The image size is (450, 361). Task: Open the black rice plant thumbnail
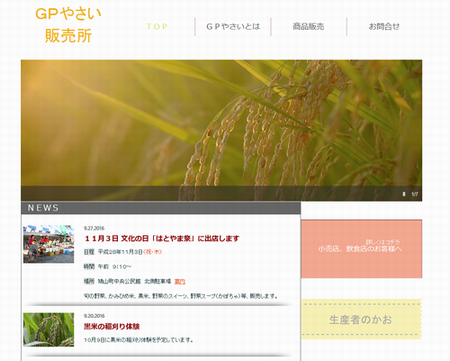pos(49,330)
